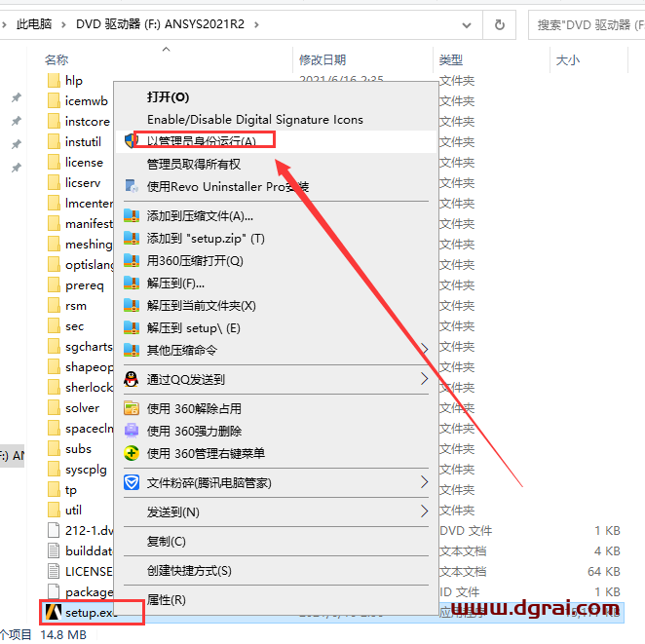Click archive icon beside 解压到当前文件夹(X)
645x644 pixels.
point(132,305)
